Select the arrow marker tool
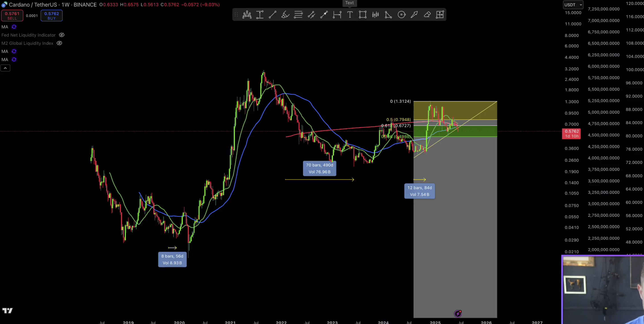The image size is (644, 324). click(414, 15)
